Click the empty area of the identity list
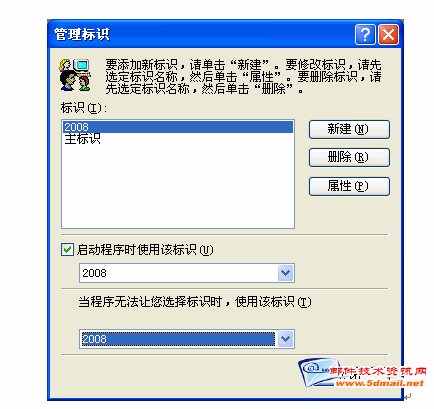 pyautogui.click(x=178, y=187)
